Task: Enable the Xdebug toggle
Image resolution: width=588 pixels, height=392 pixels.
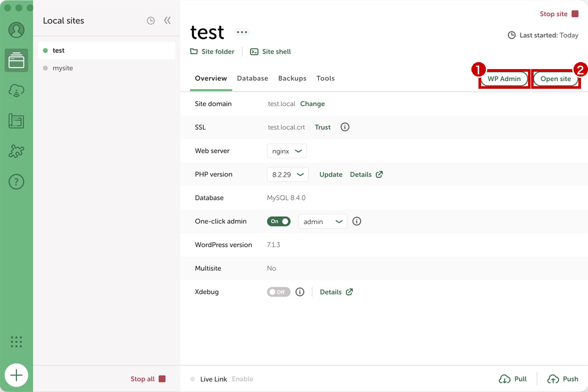Action: coord(279,292)
